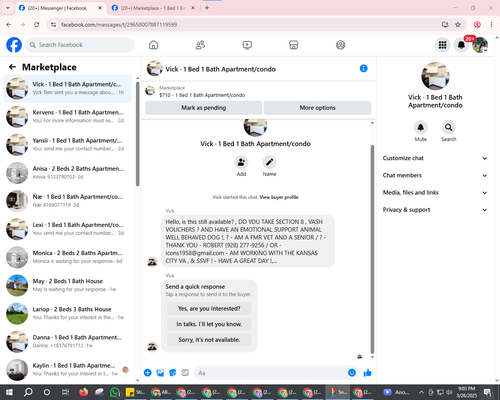Open Danna conversation in list
500x400 pixels.
[68, 342]
